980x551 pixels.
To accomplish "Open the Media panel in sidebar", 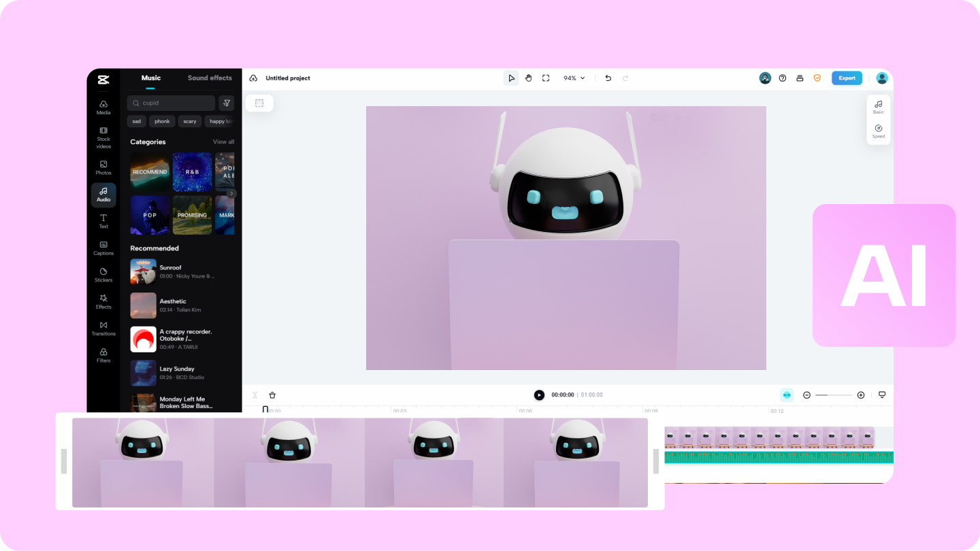I will (103, 107).
